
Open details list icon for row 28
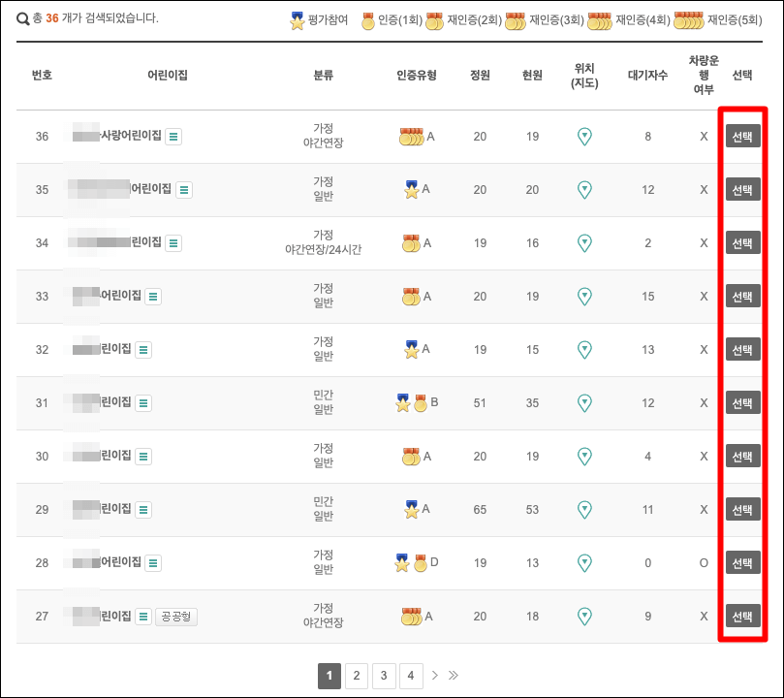pos(153,563)
